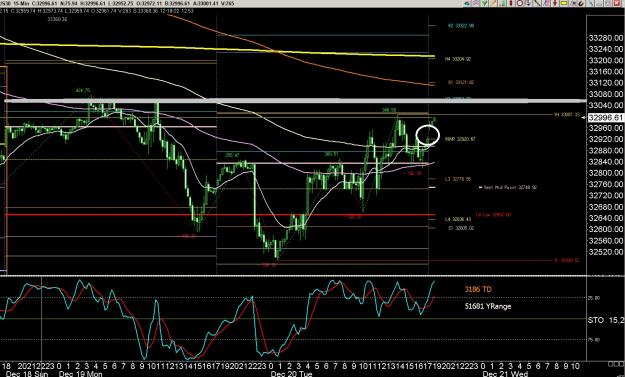Select the red candle bar icon
Screen dimensions: 625x377
pyautogui.click(x=511, y=3)
